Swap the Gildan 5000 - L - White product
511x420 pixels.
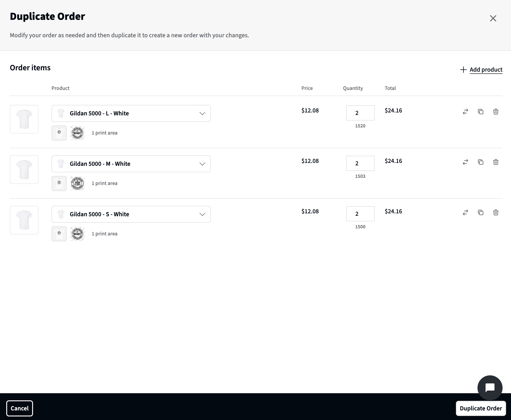(465, 112)
